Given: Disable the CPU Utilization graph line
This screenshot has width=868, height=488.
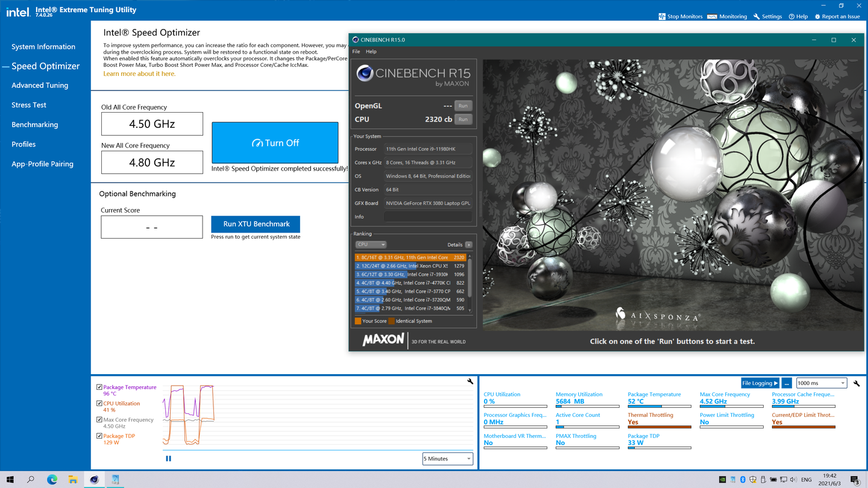Looking at the screenshot, I should click(x=98, y=403).
